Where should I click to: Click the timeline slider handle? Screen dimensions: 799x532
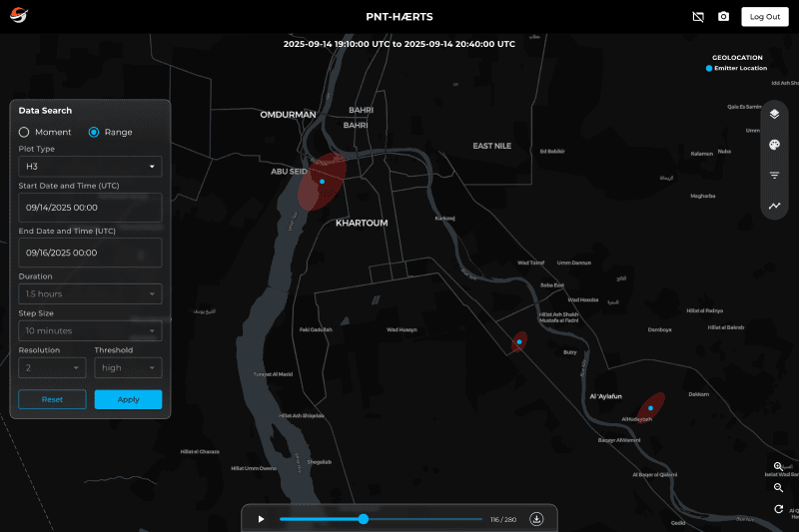click(x=364, y=519)
